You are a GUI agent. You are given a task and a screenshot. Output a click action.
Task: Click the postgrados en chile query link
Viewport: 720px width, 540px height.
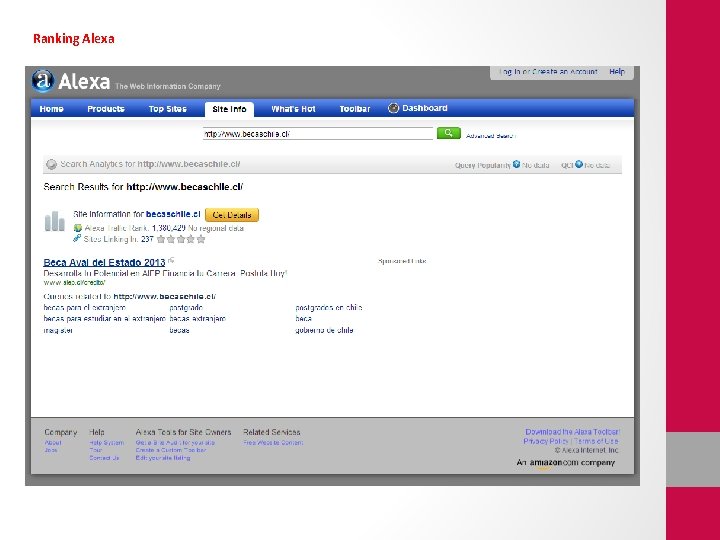[x=329, y=308]
